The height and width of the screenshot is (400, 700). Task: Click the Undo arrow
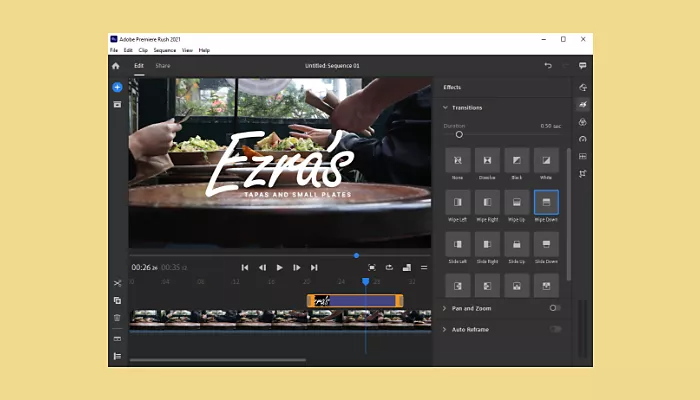[548, 66]
